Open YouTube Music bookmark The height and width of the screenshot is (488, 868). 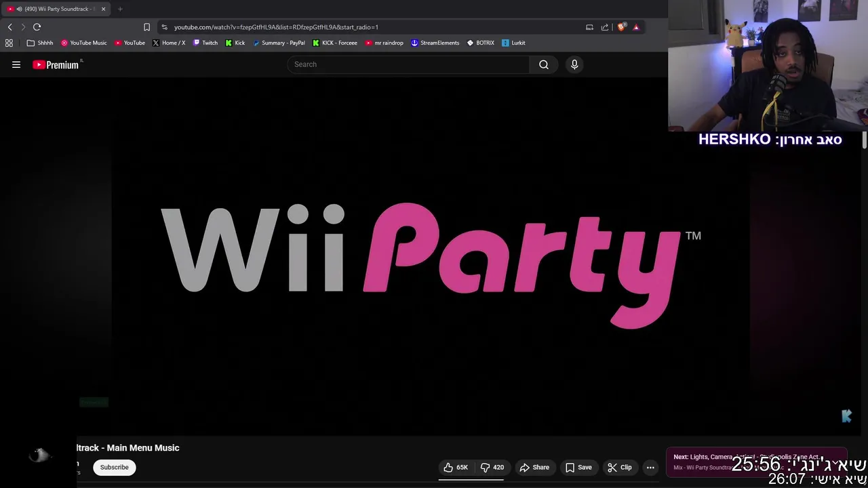pyautogui.click(x=84, y=43)
